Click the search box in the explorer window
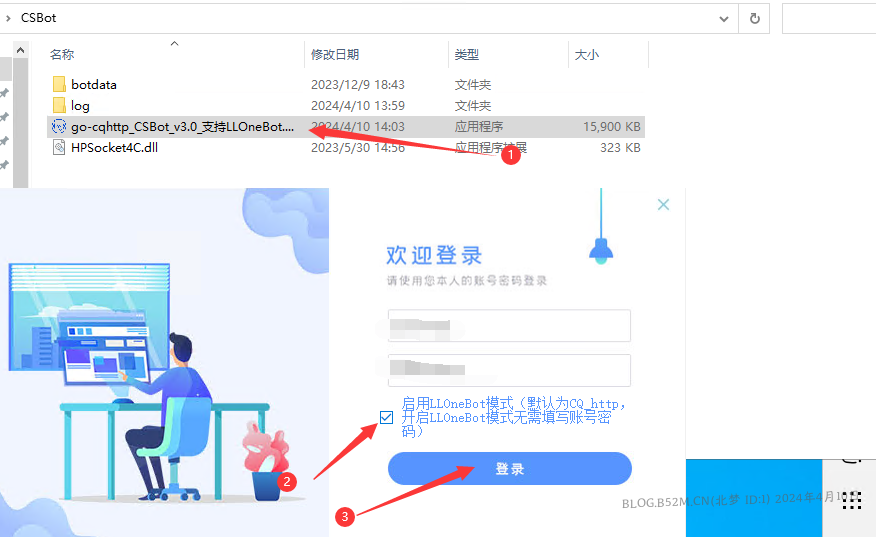Image resolution: width=876 pixels, height=537 pixels. (828, 18)
